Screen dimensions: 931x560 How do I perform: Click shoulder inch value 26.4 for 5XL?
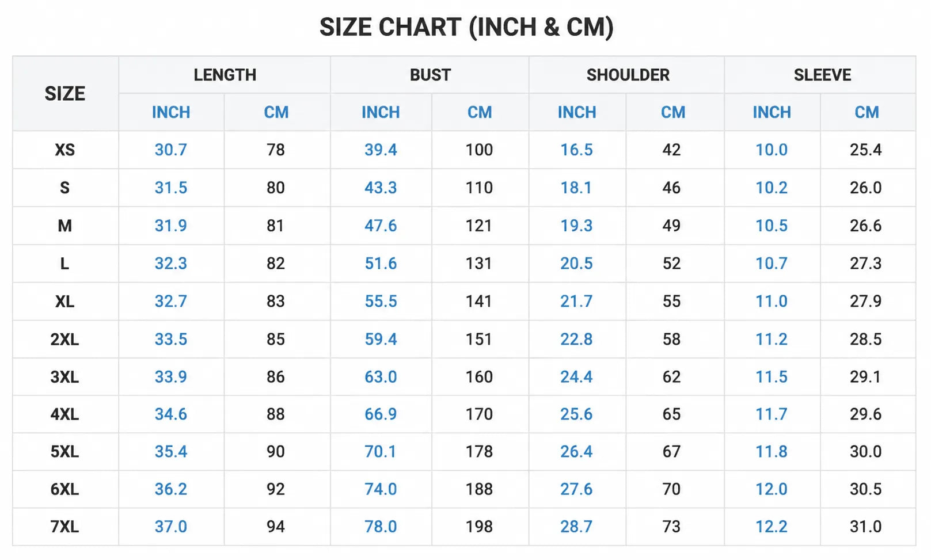[x=576, y=452]
